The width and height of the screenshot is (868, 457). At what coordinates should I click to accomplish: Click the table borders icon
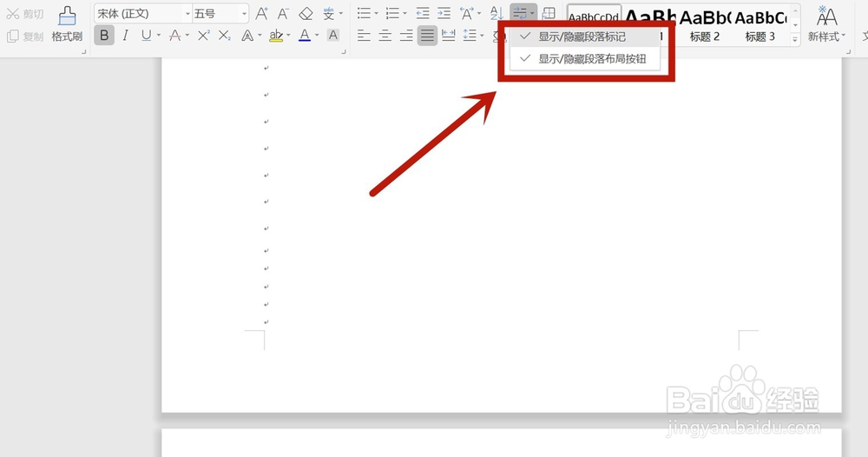pos(549,13)
